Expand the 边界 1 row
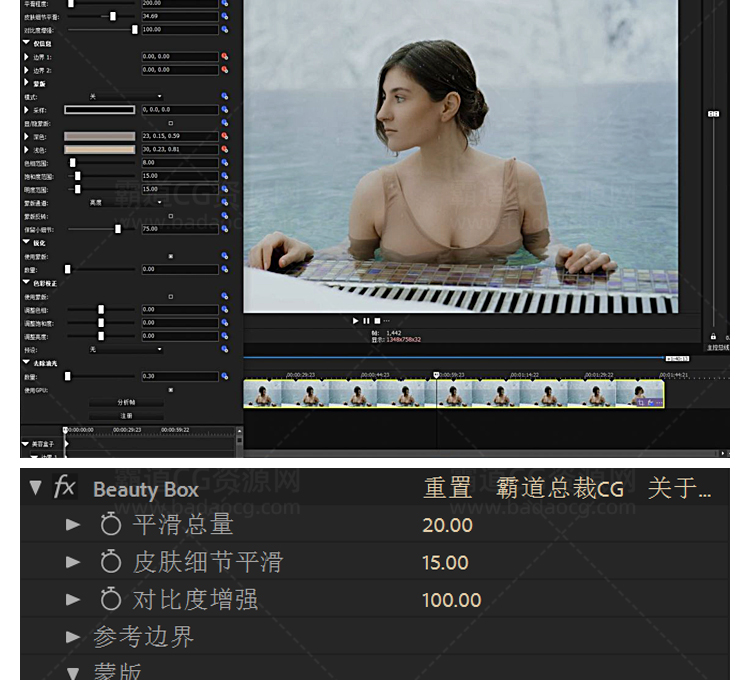Screen dimensions: 750x680 pyautogui.click(x=26, y=56)
